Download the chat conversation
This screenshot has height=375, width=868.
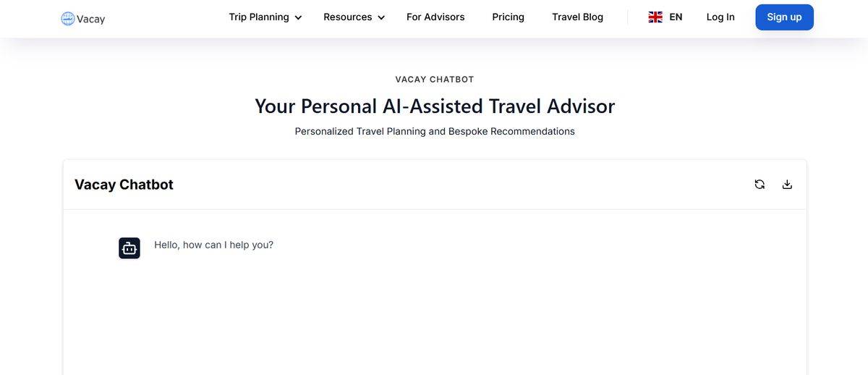787,185
